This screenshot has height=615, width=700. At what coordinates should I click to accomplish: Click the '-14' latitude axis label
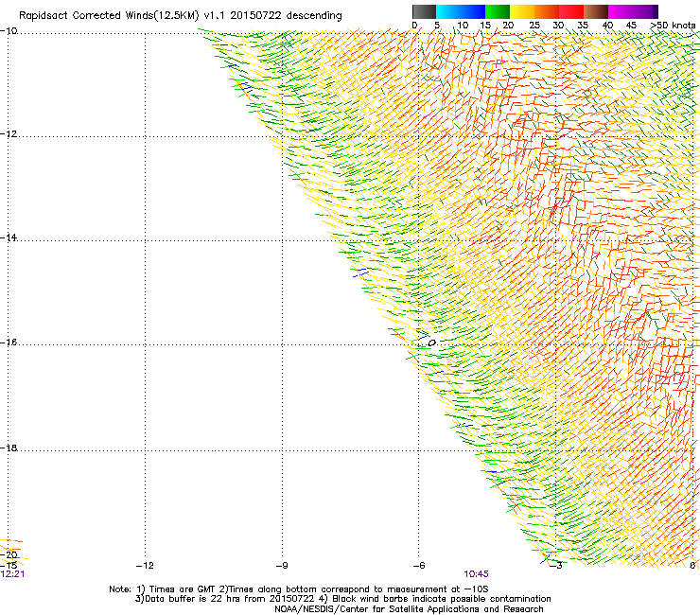tap(9, 237)
